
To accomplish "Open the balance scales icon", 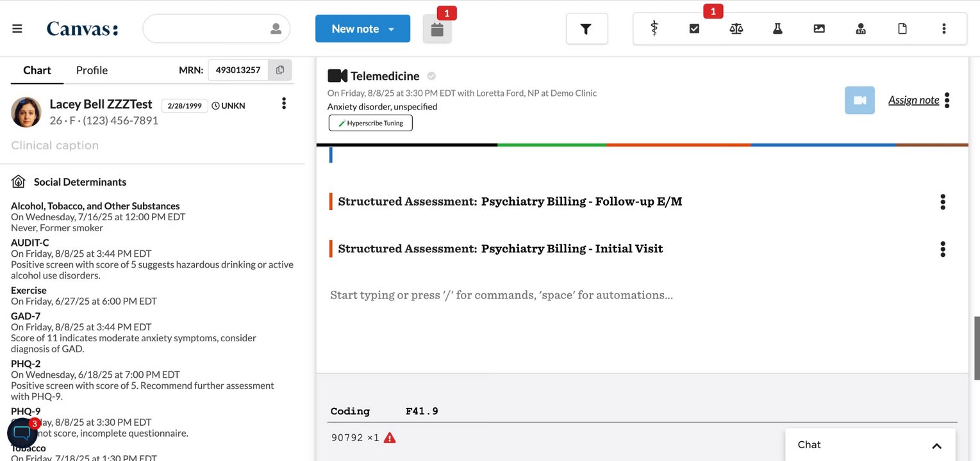I will point(736,29).
